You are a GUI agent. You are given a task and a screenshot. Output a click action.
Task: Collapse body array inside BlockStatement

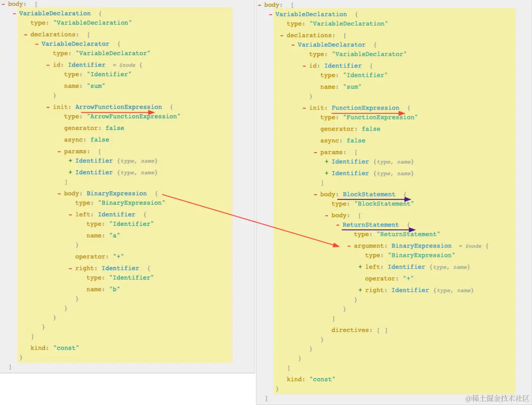tap(327, 215)
